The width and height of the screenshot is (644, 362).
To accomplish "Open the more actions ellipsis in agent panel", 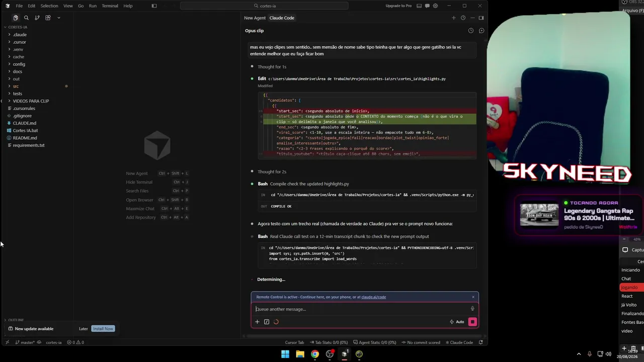I will click(472, 18).
